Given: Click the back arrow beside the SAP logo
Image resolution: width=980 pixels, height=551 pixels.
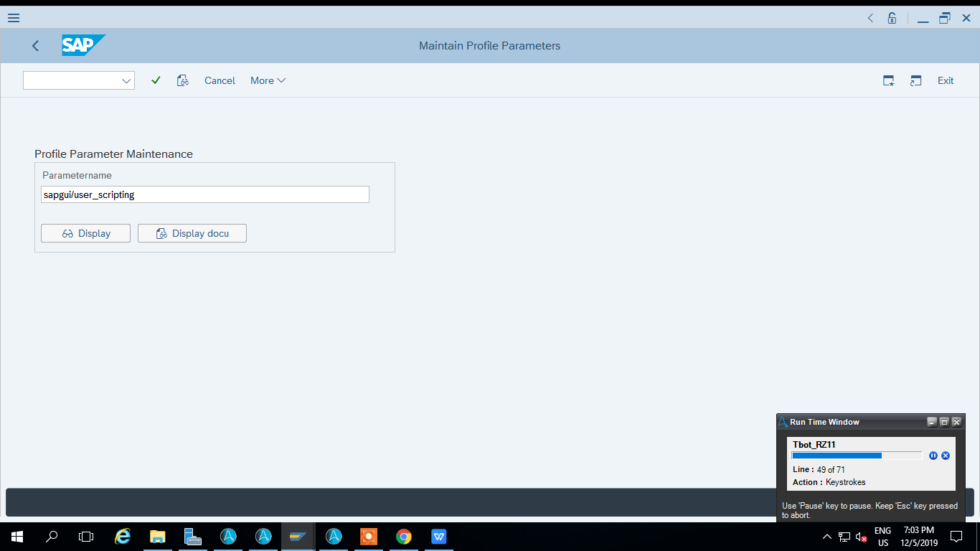Looking at the screenshot, I should point(35,46).
